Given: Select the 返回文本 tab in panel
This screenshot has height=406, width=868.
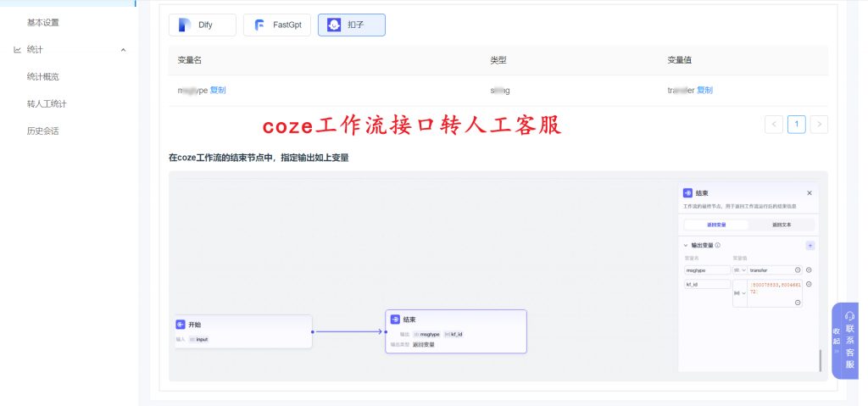Looking at the screenshot, I should pos(781,225).
